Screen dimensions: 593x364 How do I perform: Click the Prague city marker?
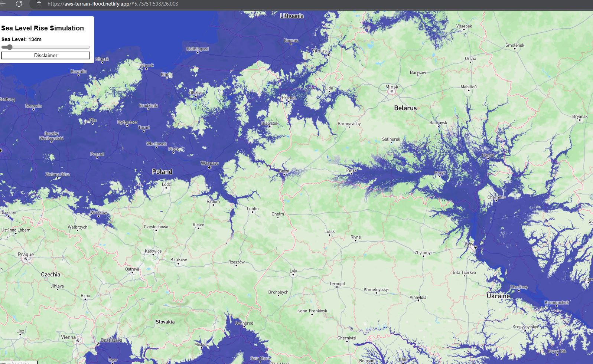(26, 259)
